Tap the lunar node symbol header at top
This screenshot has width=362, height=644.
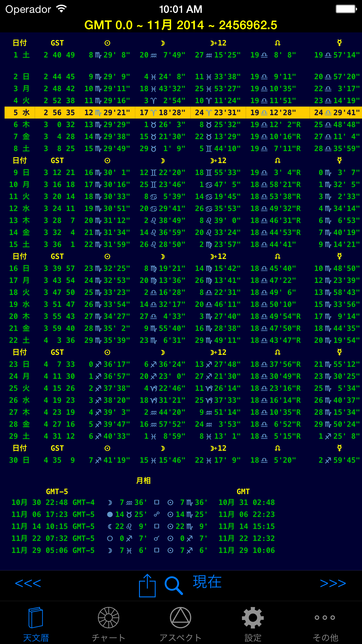pos(277,43)
